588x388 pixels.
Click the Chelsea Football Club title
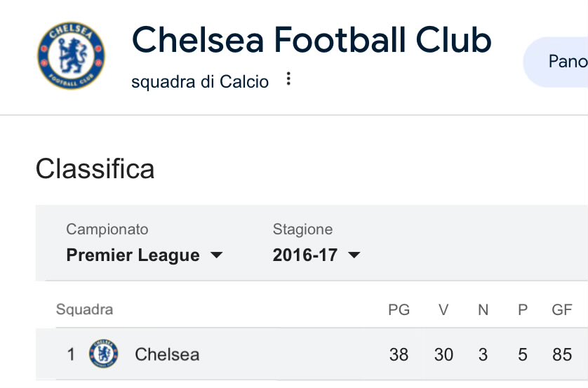(312, 40)
